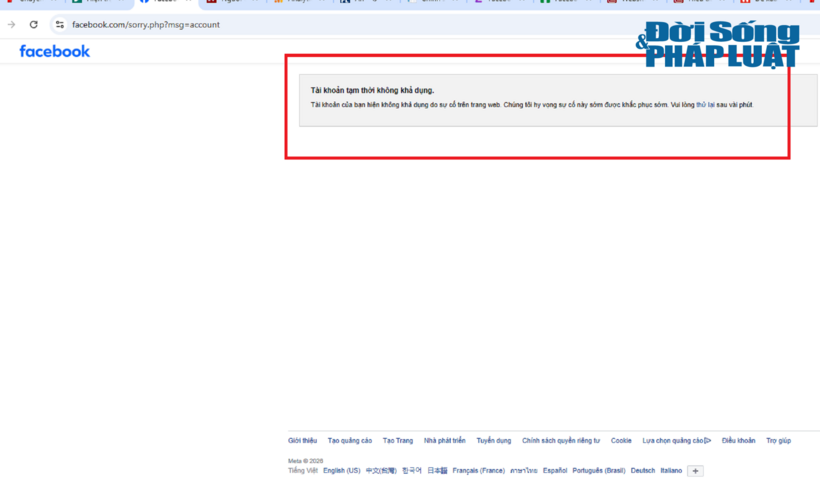
Task: Open the Nhà phát triển link
Action: click(x=445, y=441)
